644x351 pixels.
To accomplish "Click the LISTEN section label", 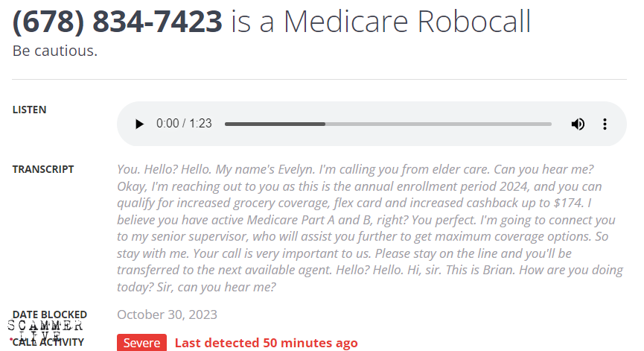I will (x=29, y=110).
